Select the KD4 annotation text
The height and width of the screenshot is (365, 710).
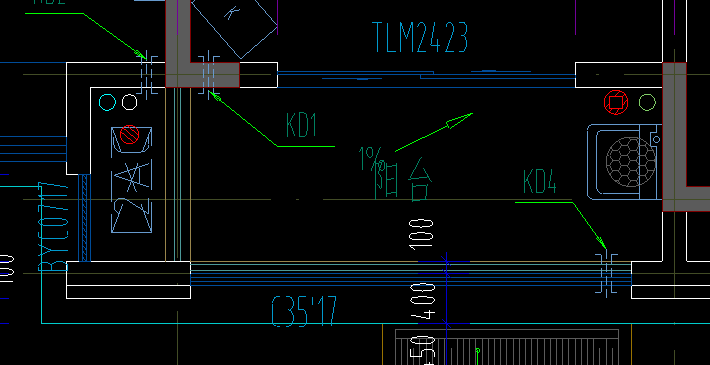539,182
